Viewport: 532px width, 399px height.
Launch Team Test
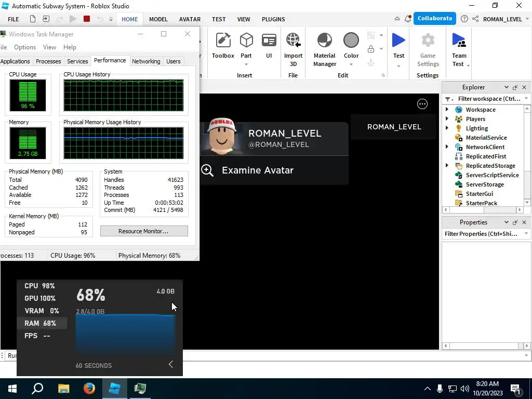click(459, 49)
